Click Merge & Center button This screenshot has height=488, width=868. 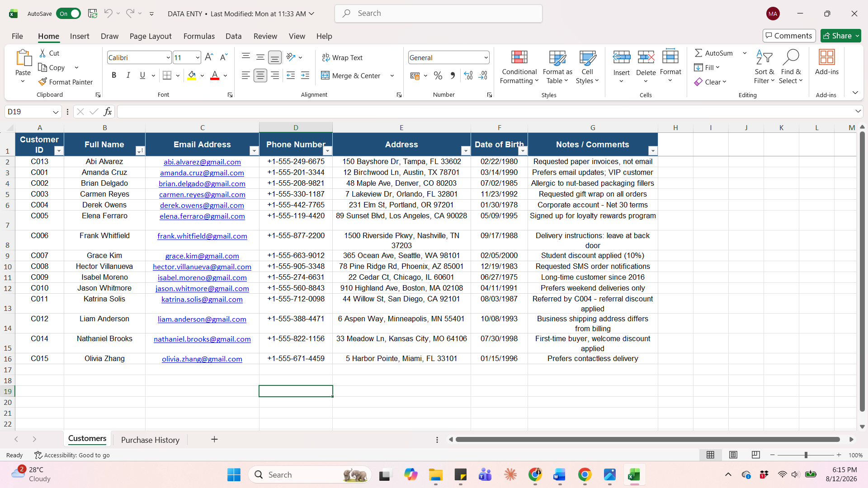(351, 75)
